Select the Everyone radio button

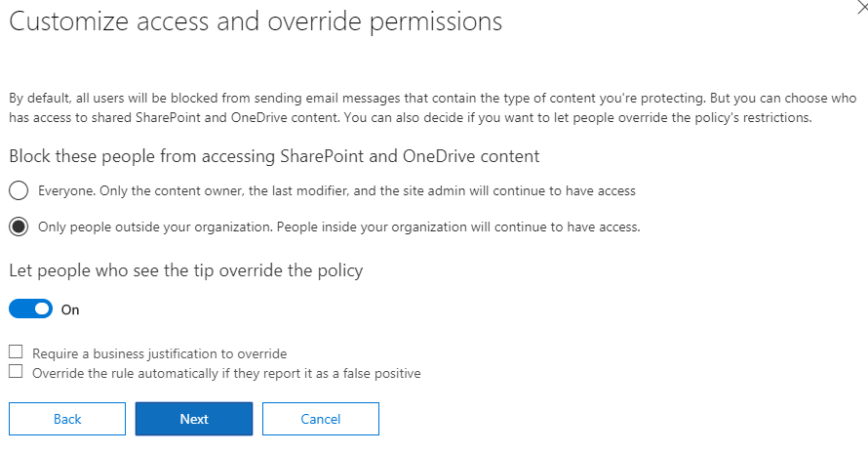[19, 190]
